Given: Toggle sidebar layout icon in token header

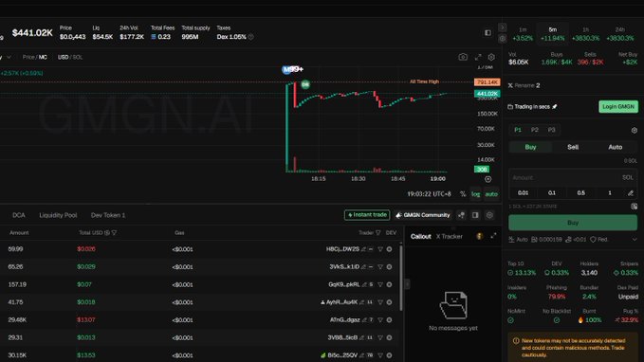Looking at the screenshot, I should click(x=488, y=33).
